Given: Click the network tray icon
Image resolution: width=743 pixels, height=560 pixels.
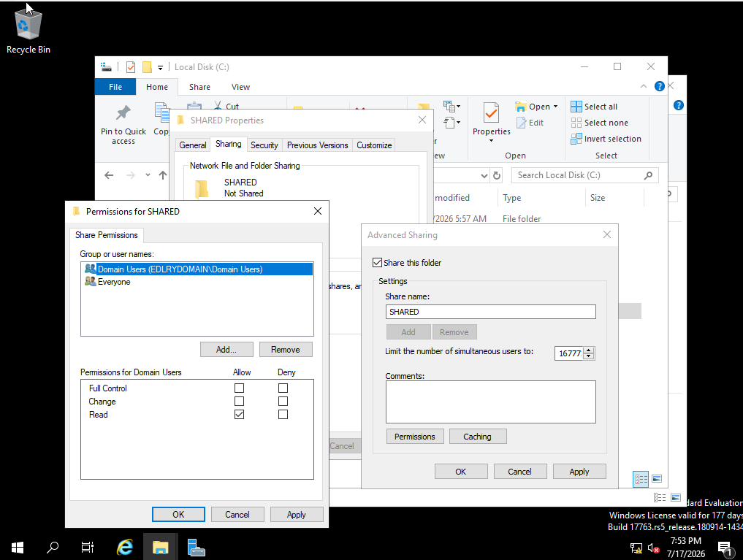Looking at the screenshot, I should (x=636, y=548).
